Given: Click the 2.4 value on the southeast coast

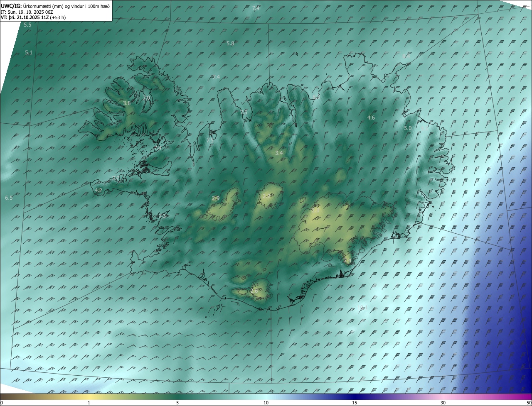Looking at the screenshot, I should pyautogui.click(x=347, y=261).
